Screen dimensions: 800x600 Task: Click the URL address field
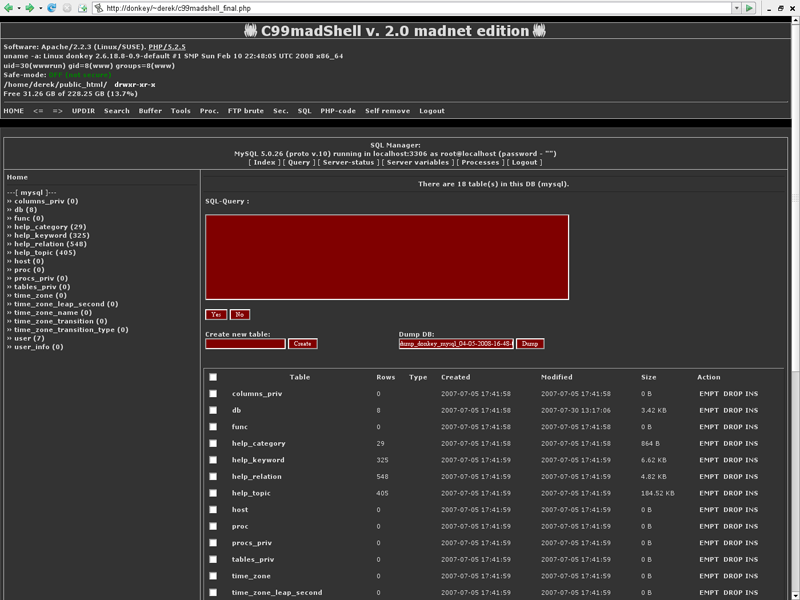pyautogui.click(x=412, y=8)
